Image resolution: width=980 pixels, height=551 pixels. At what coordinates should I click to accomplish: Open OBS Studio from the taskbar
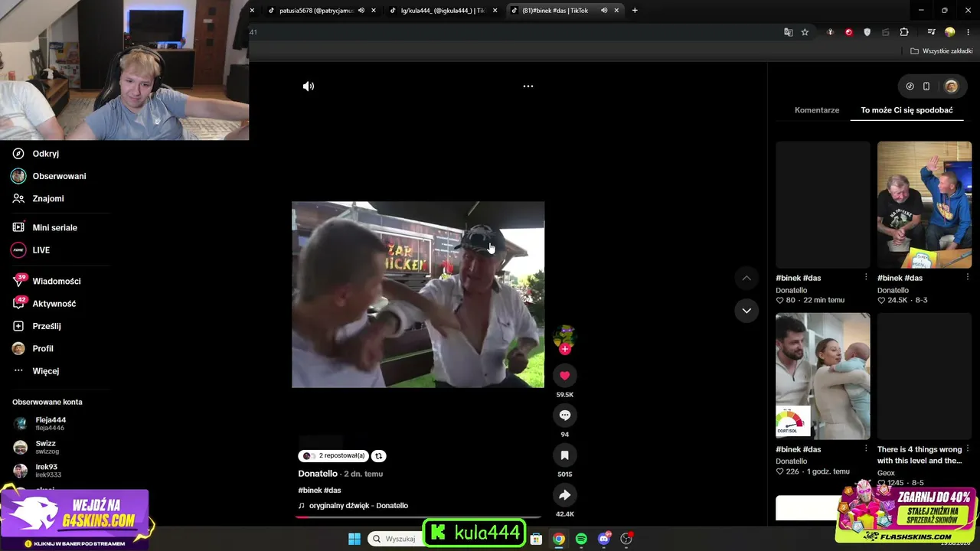coord(626,539)
